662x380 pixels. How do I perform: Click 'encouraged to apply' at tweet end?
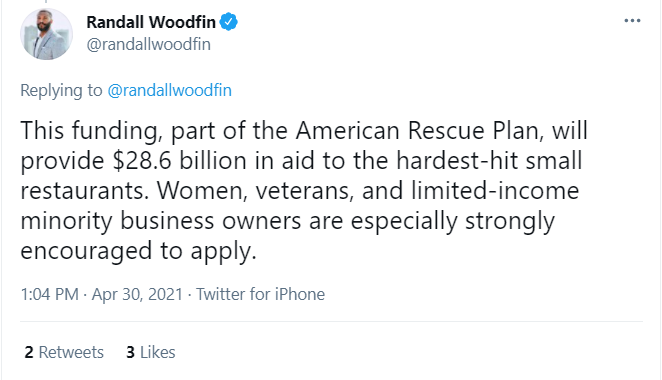(x=136, y=251)
